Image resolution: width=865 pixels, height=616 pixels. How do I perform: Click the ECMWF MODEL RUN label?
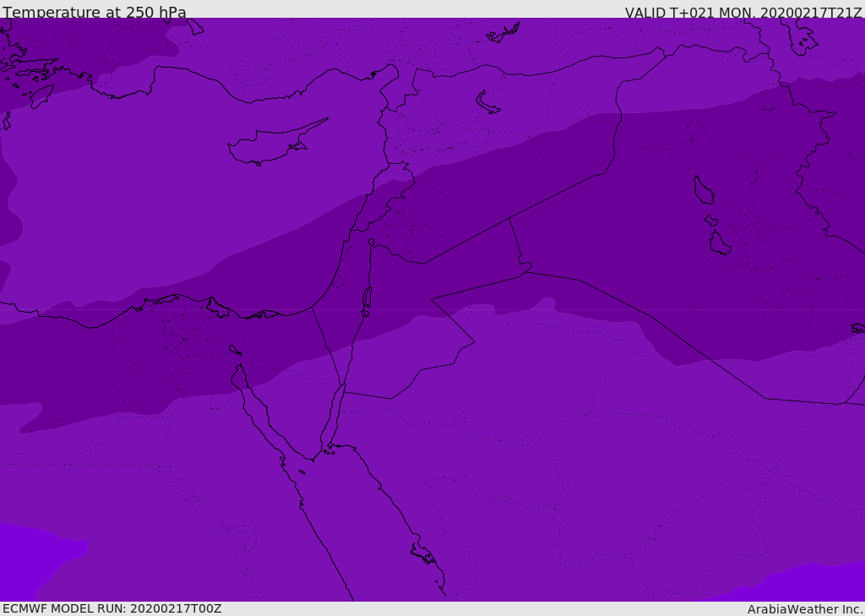click(x=112, y=608)
